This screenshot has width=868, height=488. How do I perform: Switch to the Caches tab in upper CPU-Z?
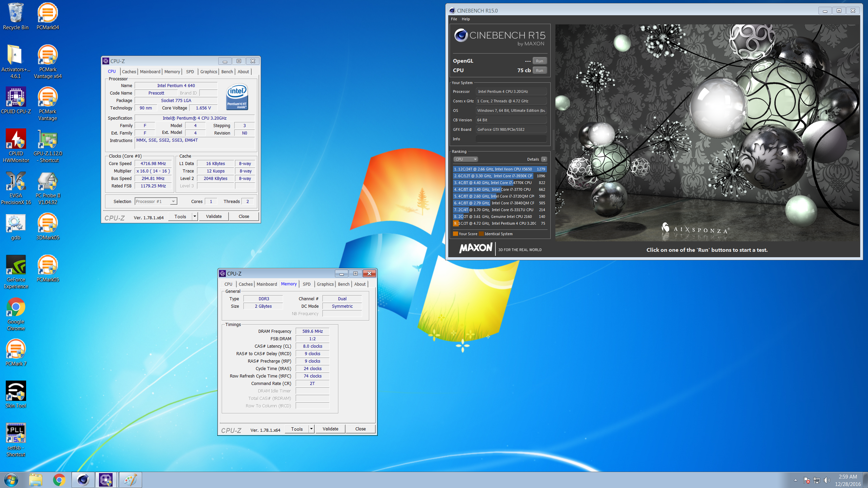pyautogui.click(x=129, y=72)
